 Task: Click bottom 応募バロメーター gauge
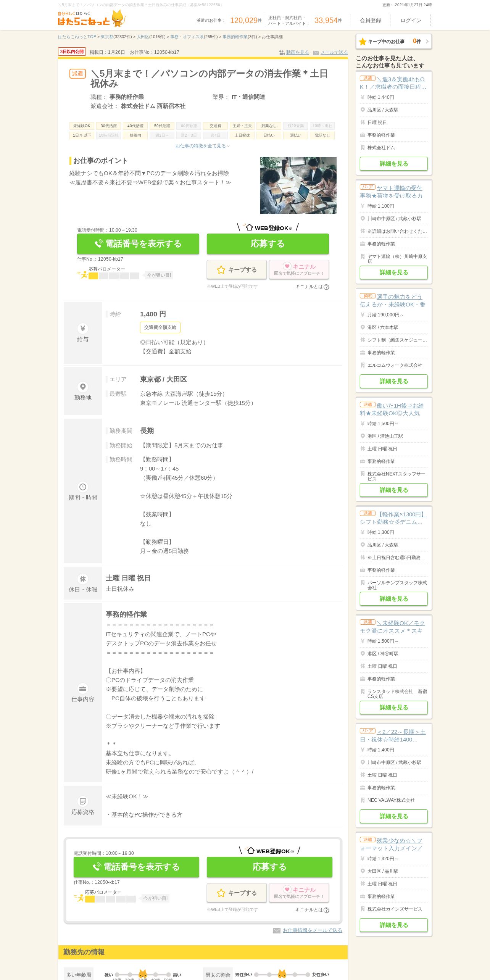(x=110, y=899)
